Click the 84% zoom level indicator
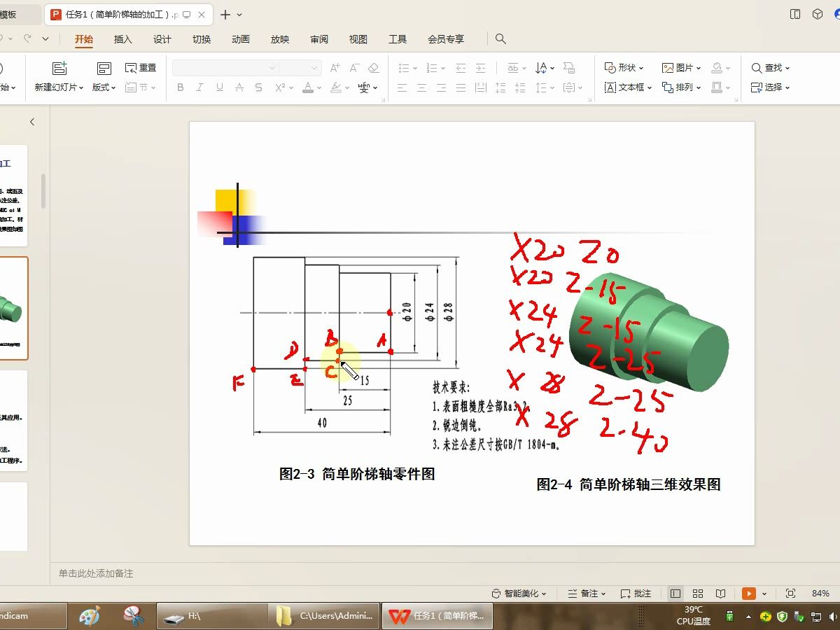 click(x=820, y=593)
